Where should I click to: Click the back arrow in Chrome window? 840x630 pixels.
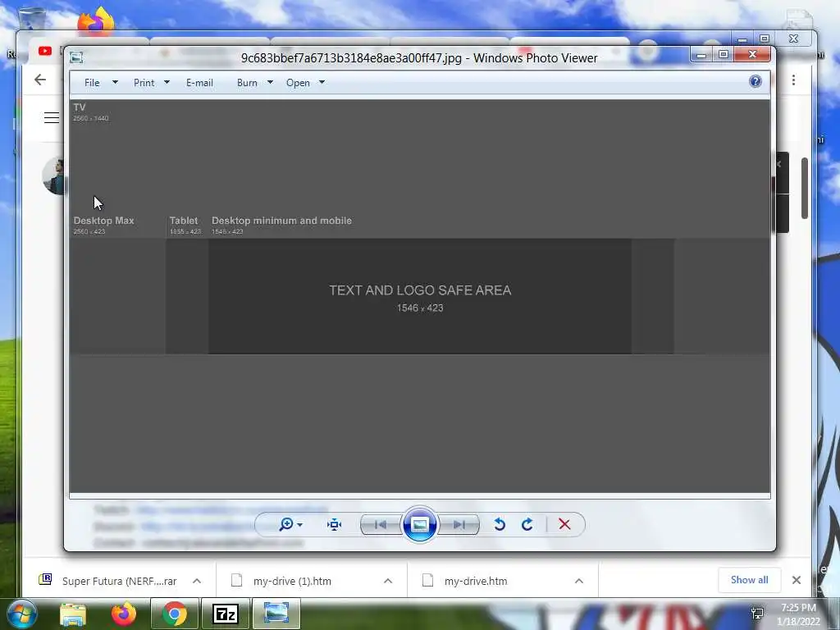tap(40, 80)
